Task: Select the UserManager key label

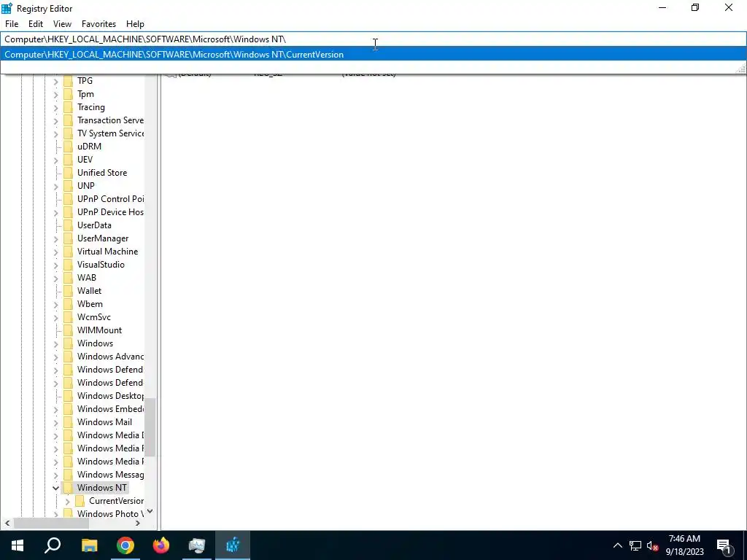Action: (x=103, y=238)
